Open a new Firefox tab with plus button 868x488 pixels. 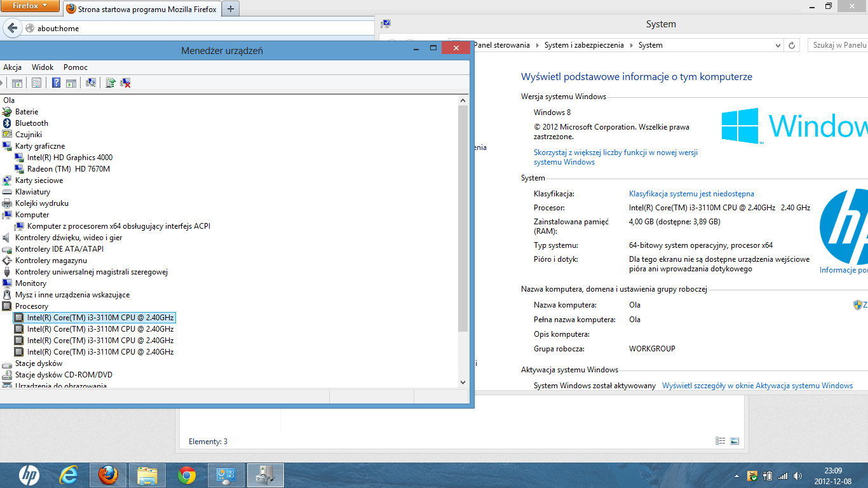coord(230,9)
